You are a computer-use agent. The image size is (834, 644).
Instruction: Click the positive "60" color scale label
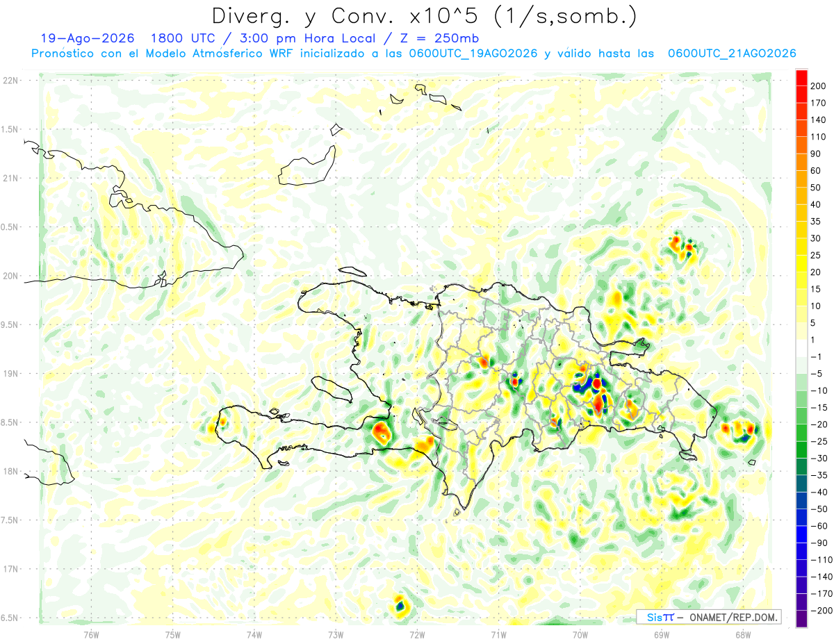click(817, 170)
